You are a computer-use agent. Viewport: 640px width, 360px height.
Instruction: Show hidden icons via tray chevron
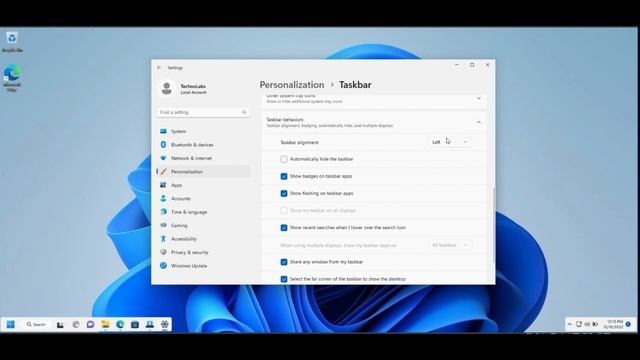tap(569, 324)
